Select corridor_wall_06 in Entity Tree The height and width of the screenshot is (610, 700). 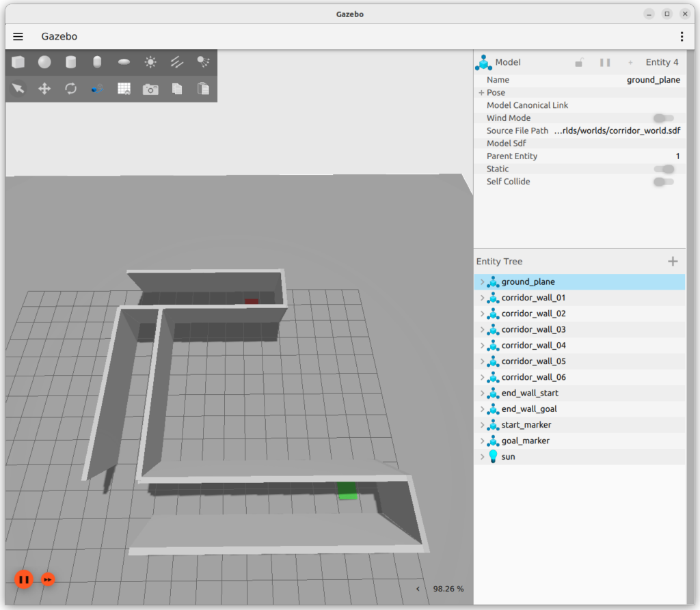[580, 377]
